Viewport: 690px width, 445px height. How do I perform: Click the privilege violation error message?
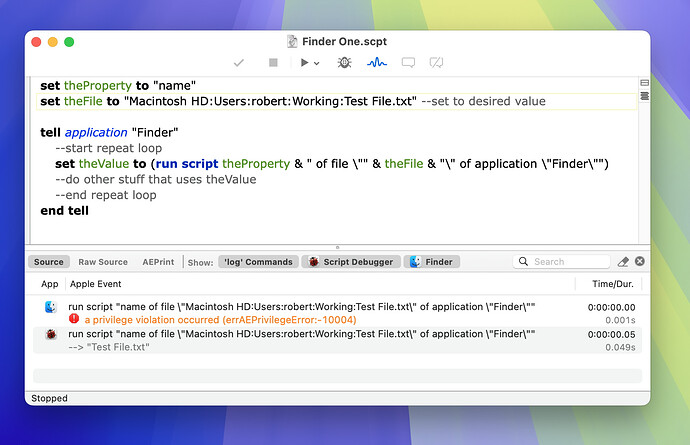point(220,320)
